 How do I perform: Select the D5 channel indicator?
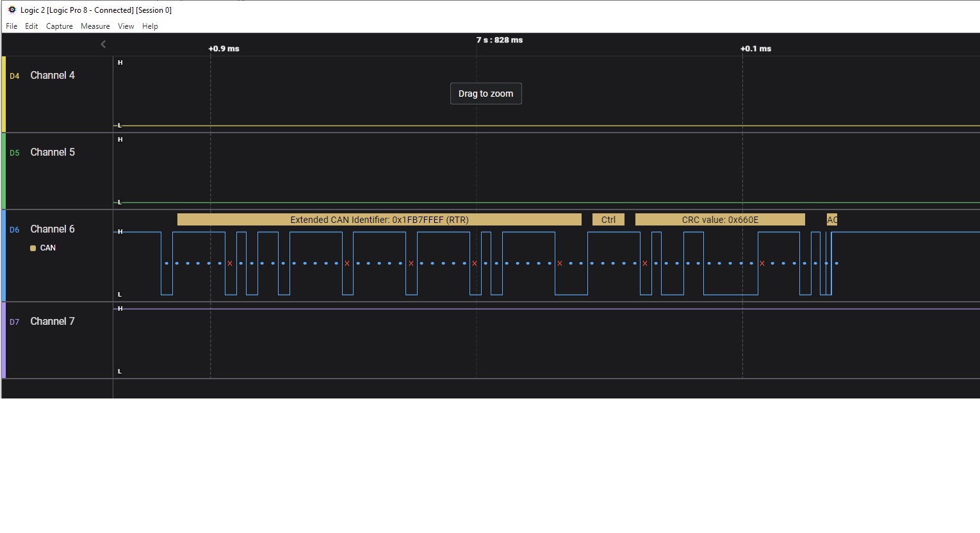(14, 152)
